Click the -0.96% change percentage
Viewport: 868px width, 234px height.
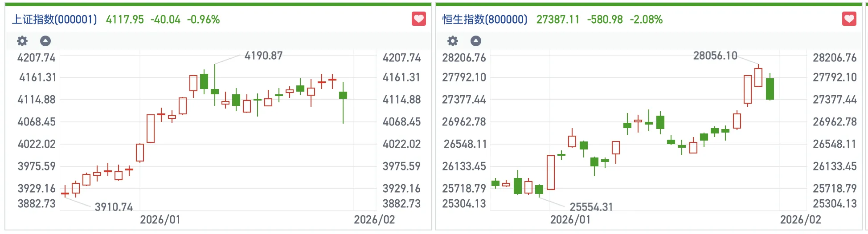pos(204,20)
